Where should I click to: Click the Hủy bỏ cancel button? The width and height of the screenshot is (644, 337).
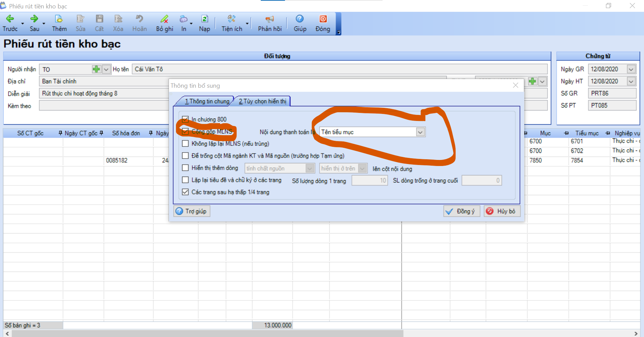click(502, 211)
